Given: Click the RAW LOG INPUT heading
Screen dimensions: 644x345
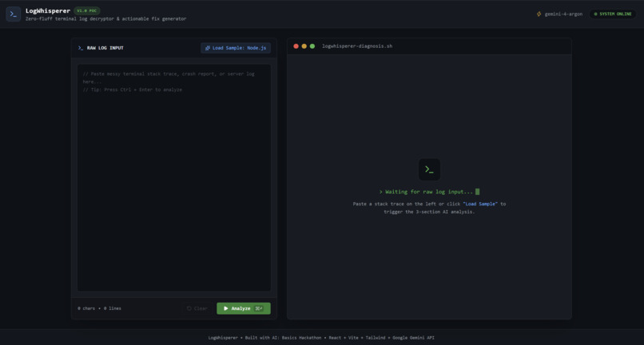Looking at the screenshot, I should point(105,48).
